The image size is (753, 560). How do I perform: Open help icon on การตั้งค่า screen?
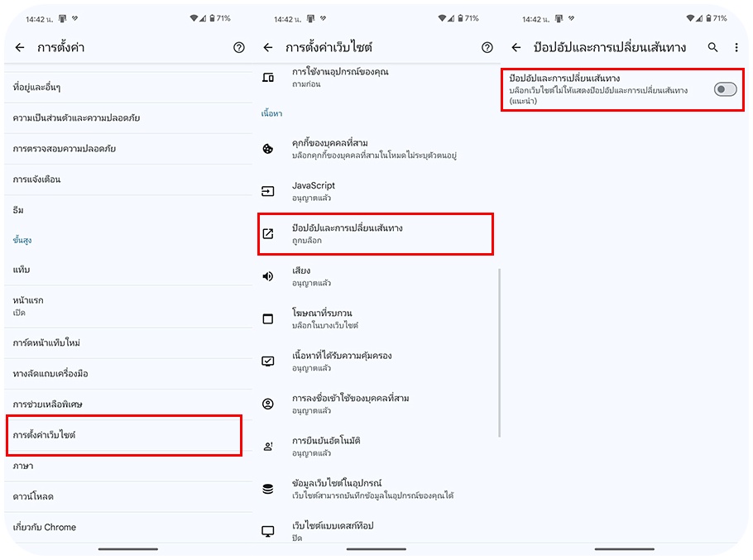(239, 48)
